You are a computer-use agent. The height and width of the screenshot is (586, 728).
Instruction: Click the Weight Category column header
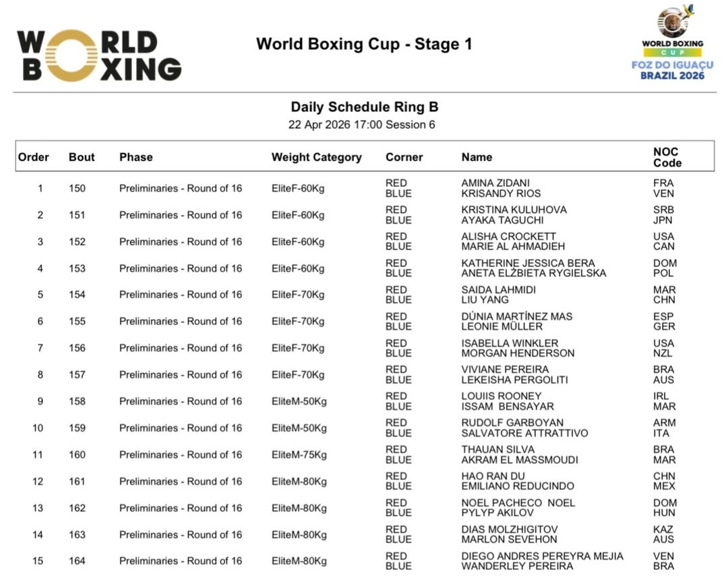click(x=316, y=157)
